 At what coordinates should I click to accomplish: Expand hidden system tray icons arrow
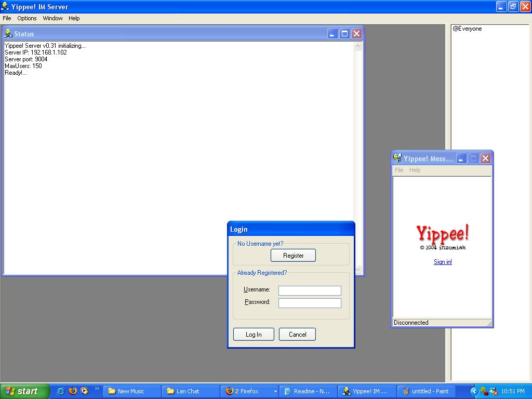point(473,391)
